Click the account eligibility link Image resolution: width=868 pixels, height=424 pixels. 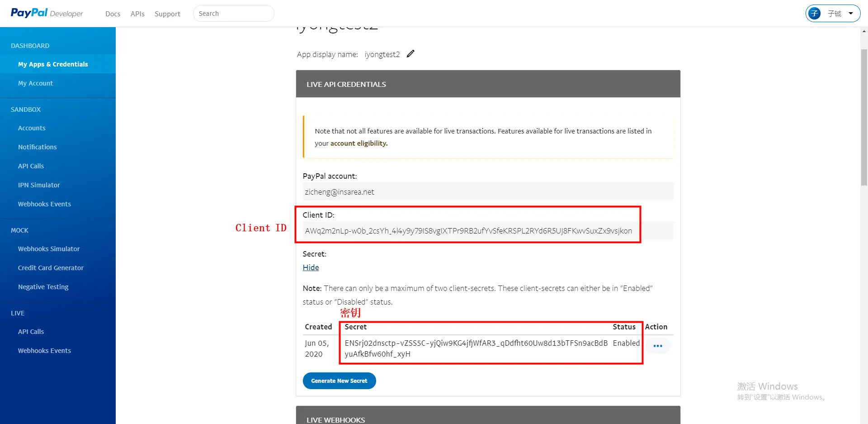click(359, 143)
